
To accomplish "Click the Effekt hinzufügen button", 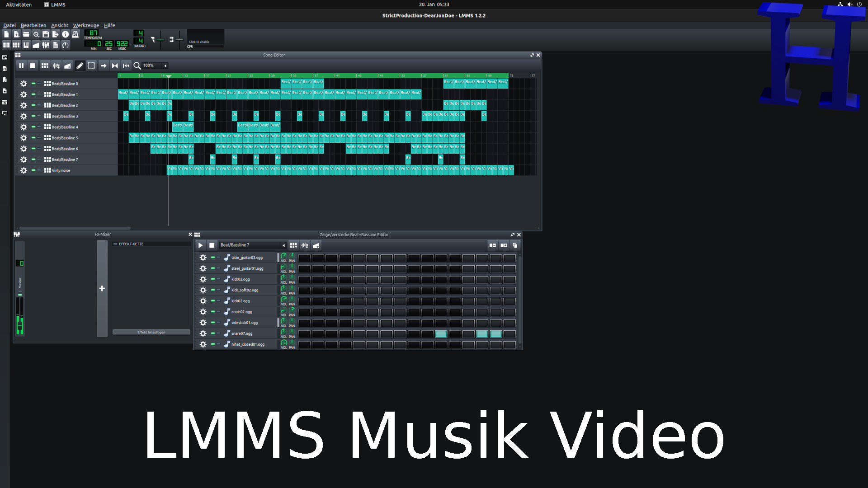I will [x=151, y=332].
